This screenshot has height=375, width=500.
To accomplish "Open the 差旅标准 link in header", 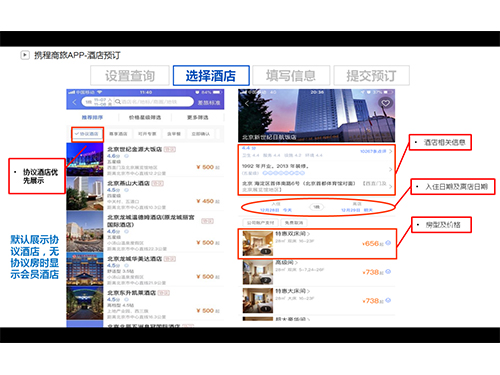I will tap(209, 102).
